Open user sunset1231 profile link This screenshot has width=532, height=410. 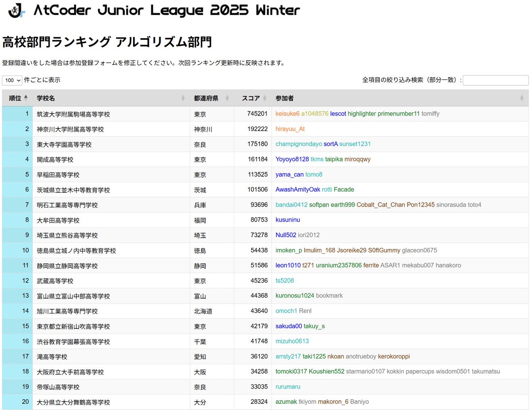(355, 144)
